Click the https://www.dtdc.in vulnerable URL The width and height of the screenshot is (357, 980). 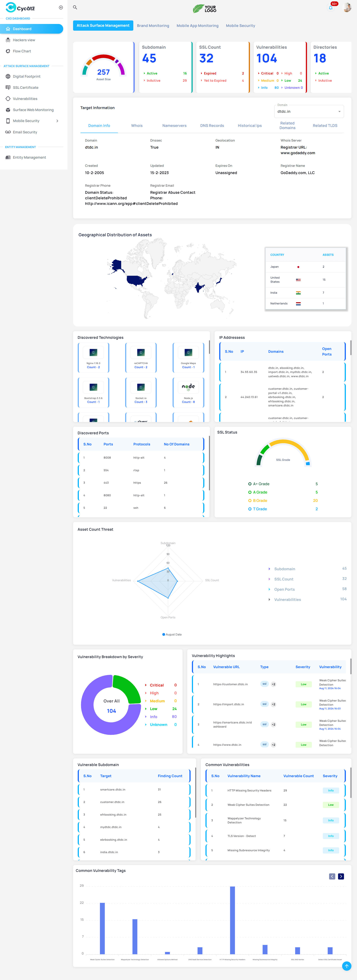[x=227, y=745]
